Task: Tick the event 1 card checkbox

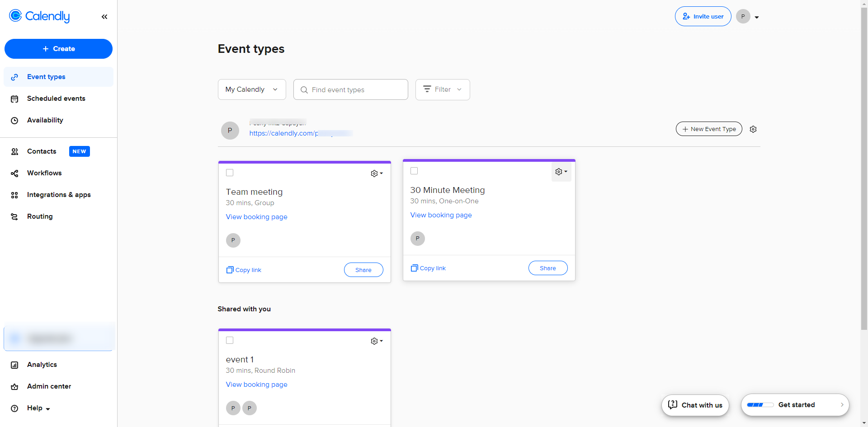Action: click(230, 340)
